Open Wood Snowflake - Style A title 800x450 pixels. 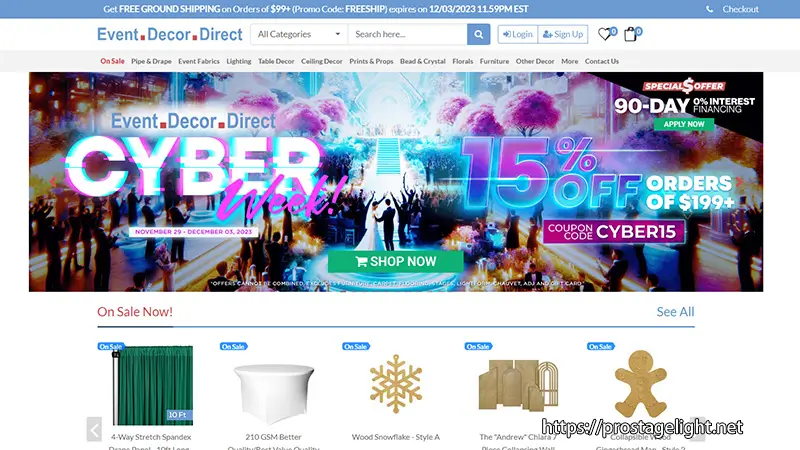click(395, 437)
